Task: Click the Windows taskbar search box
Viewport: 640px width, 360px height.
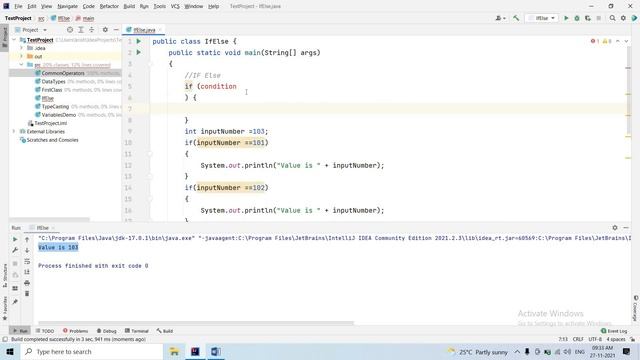Action: tap(92, 351)
